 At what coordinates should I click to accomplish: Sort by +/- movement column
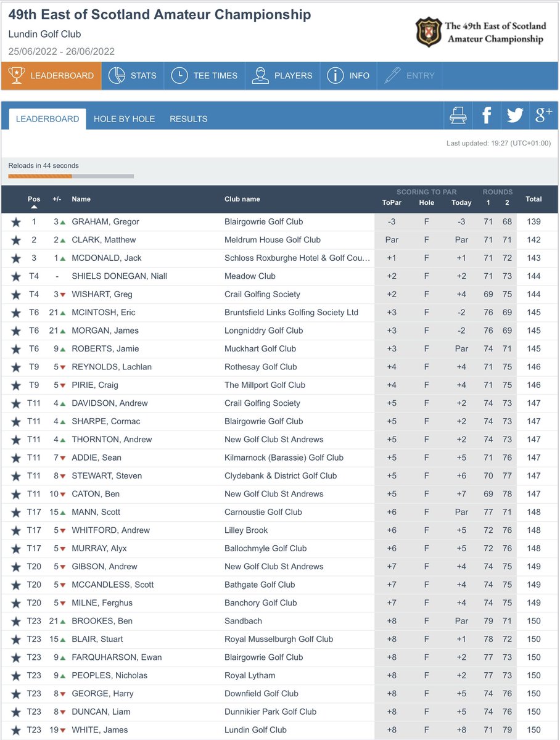point(56,199)
